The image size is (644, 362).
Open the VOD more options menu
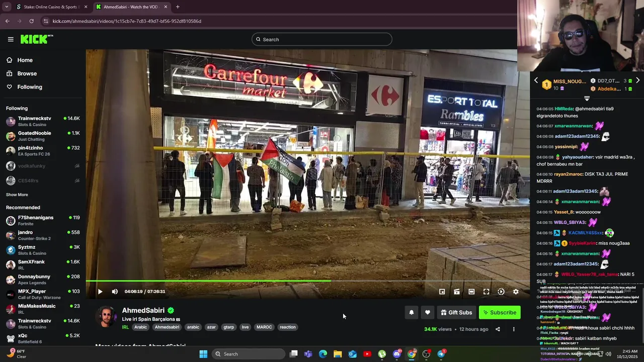coord(514,329)
